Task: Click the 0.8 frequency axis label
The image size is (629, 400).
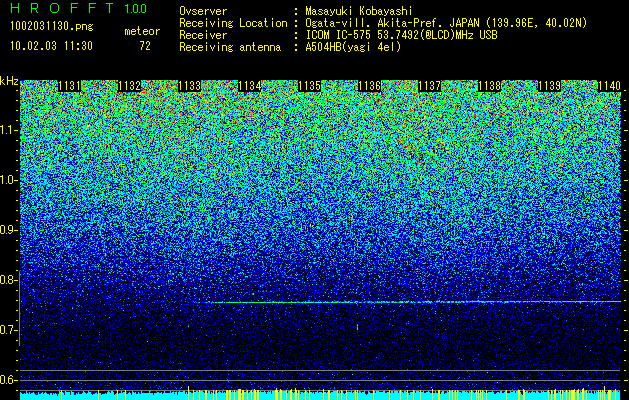Action: point(8,280)
